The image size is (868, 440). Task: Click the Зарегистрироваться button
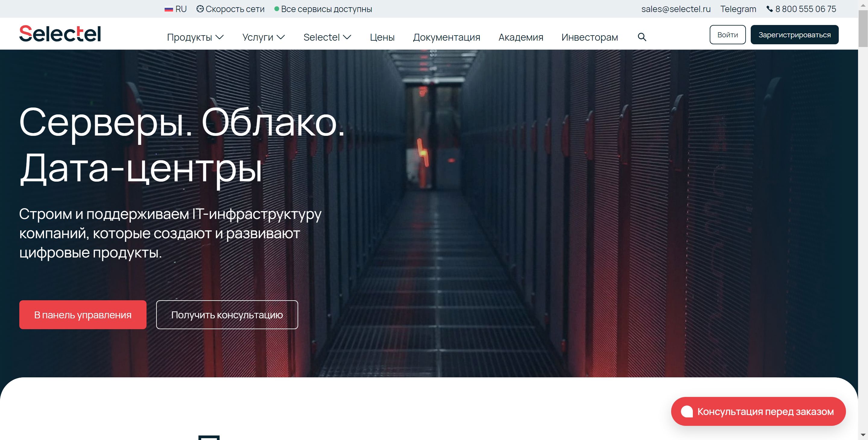click(x=794, y=35)
